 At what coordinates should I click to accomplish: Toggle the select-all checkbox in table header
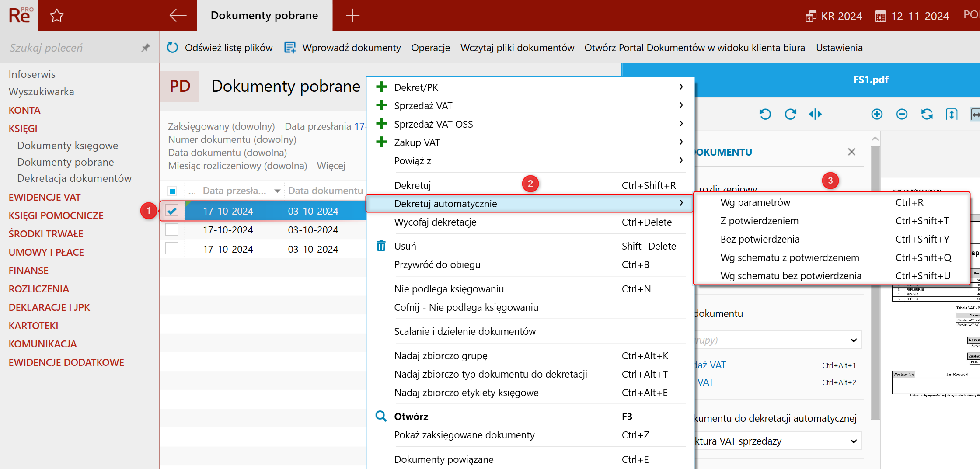click(x=172, y=191)
